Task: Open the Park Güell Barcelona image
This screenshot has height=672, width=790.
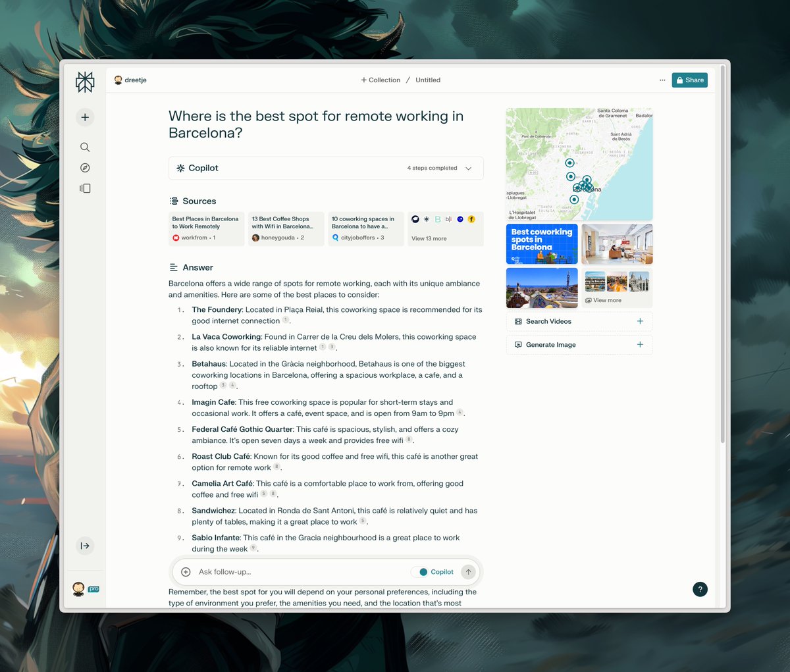Action: pyautogui.click(x=542, y=288)
